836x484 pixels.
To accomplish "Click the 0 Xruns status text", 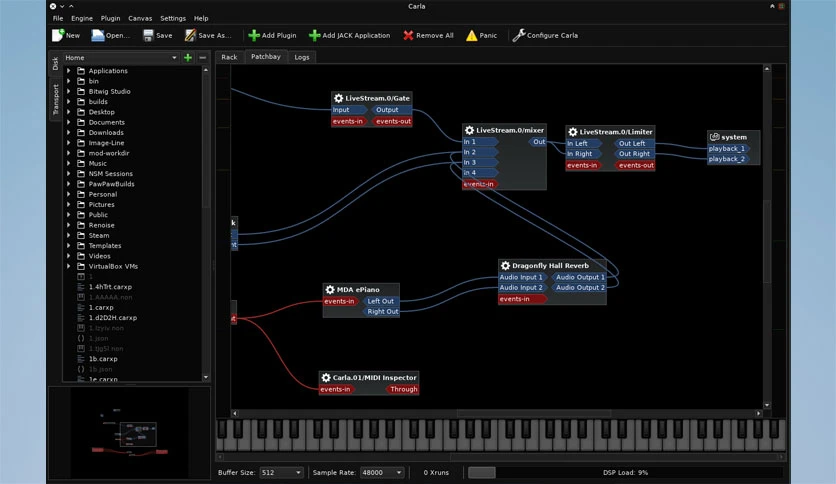I will (436, 472).
